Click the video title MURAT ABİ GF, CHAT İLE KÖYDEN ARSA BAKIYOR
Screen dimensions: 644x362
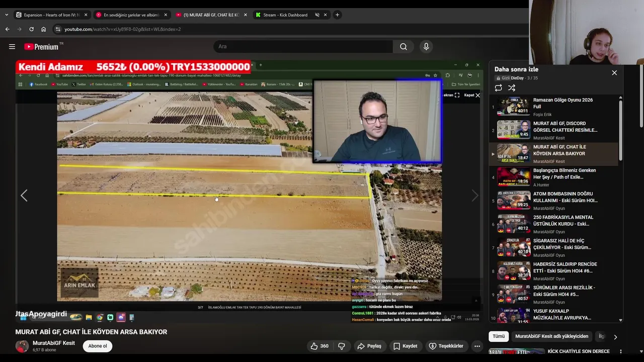click(91, 332)
